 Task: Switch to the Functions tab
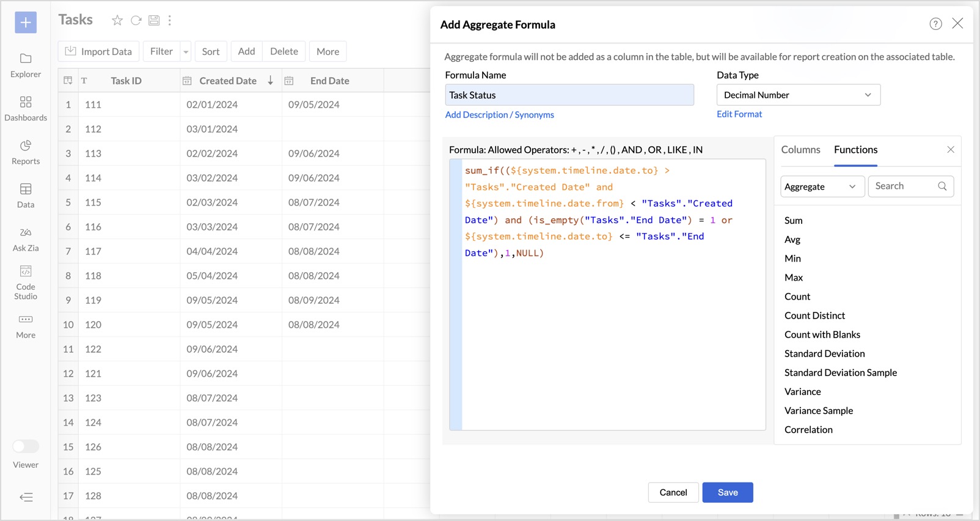855,150
